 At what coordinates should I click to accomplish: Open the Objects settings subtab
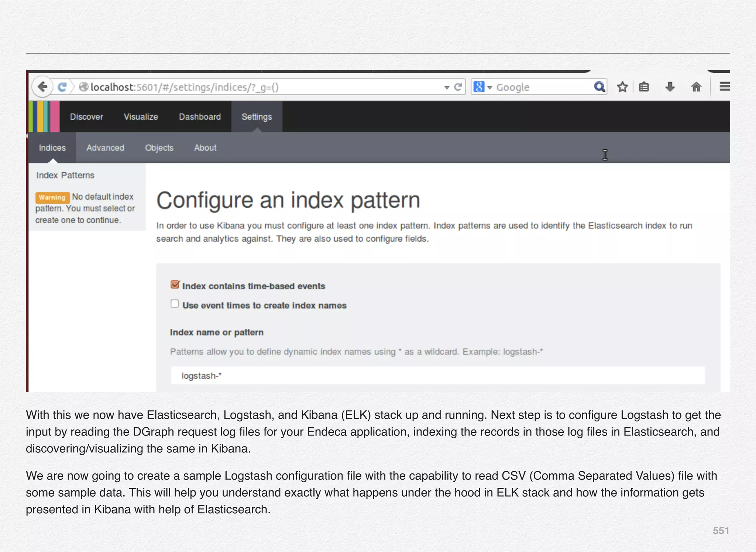point(159,148)
